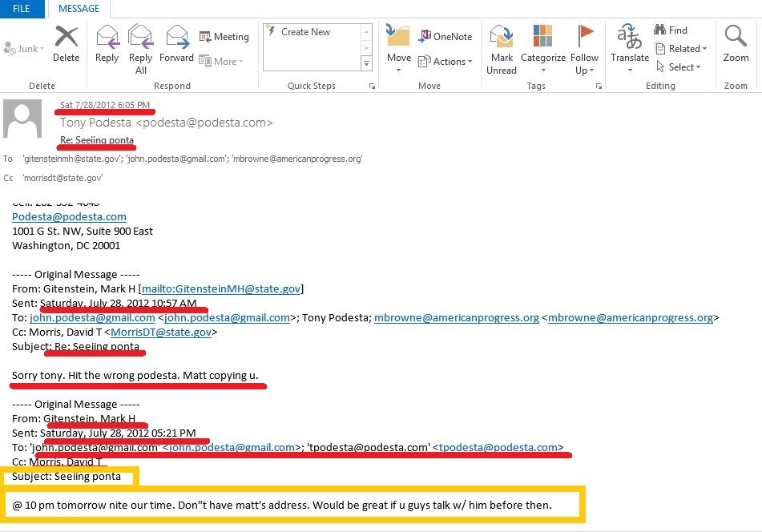Select the MESSAGE ribbon tab
762x532 pixels.
pos(79,9)
